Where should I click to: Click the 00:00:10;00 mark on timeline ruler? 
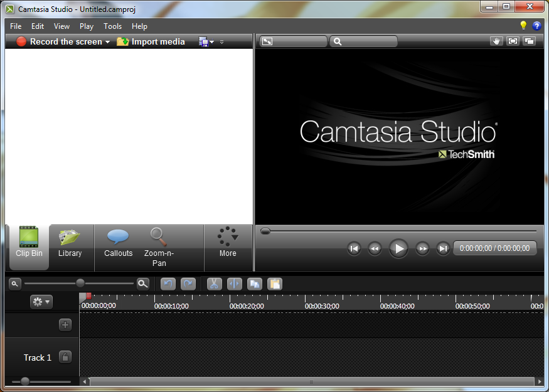pyautogui.click(x=171, y=306)
